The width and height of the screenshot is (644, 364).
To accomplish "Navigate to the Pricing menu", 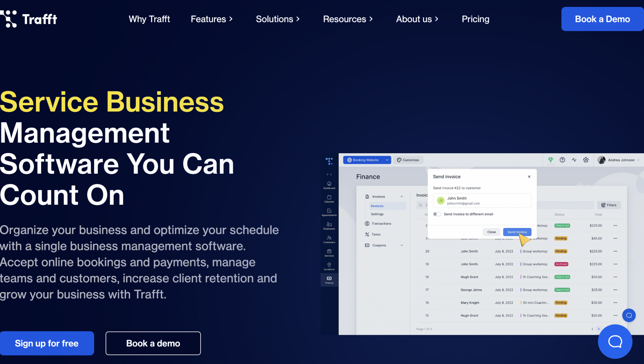I will tap(475, 19).
